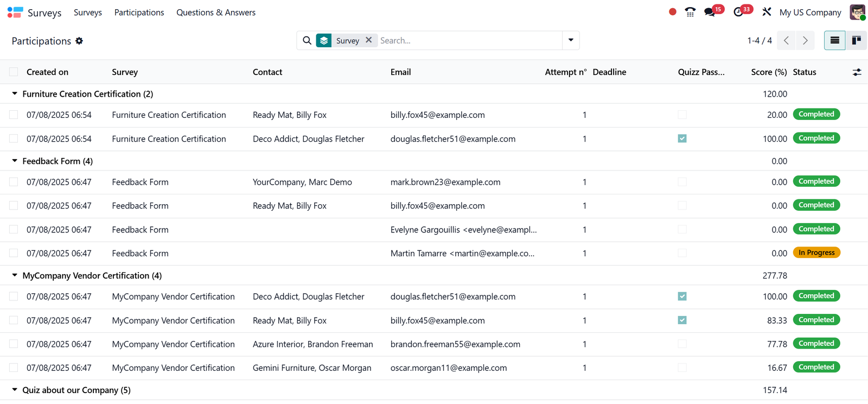
Task: Click contact Gemini Furniture, Oscar Morgan
Action: (x=312, y=368)
